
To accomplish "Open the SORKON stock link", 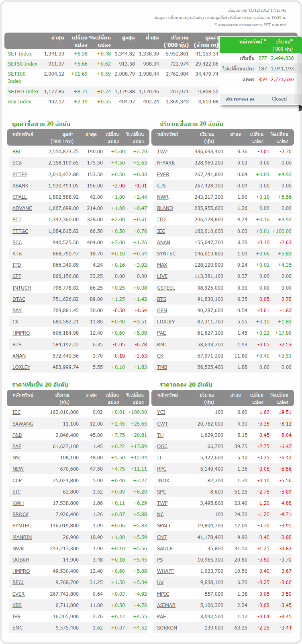I will pyautogui.click(x=167, y=628).
